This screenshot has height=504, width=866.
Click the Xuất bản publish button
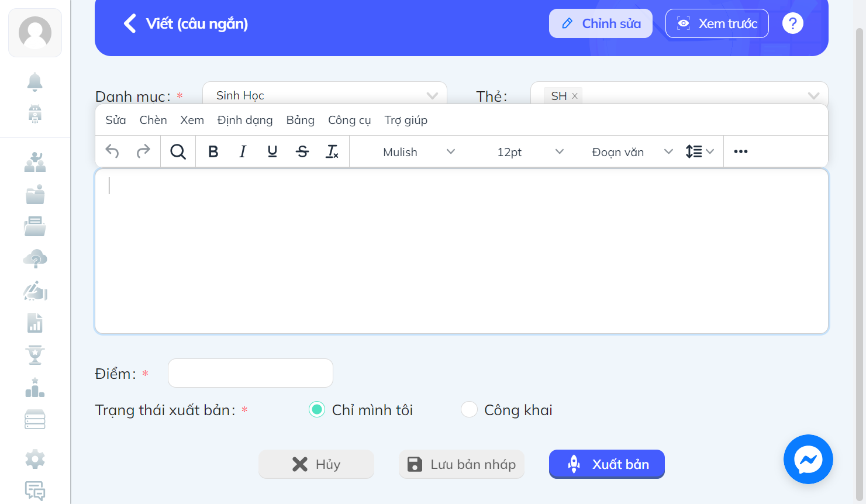pyautogui.click(x=607, y=464)
